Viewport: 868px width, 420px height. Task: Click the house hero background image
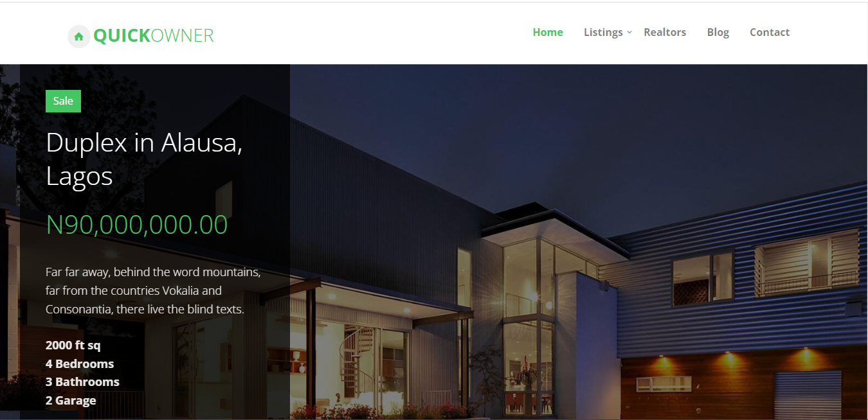click(578, 241)
